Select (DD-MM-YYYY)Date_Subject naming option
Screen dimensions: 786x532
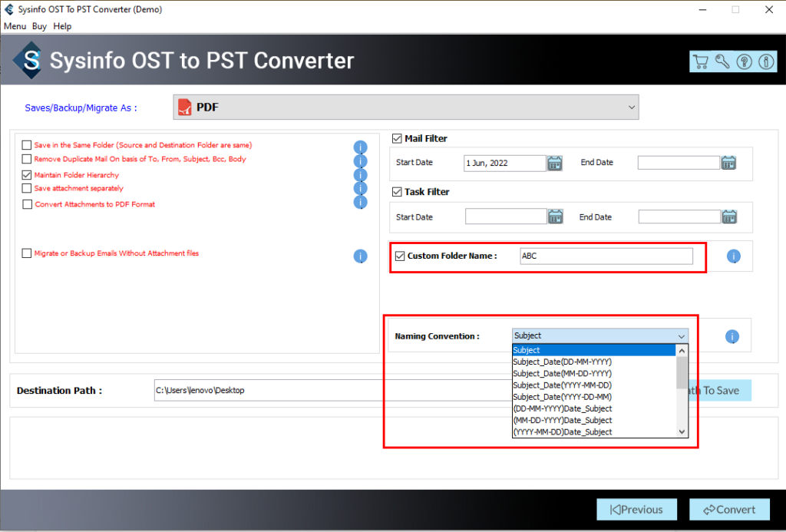click(594, 408)
